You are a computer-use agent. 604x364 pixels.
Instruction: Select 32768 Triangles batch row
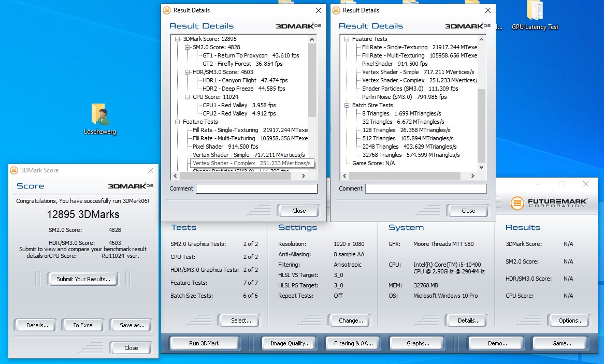411,155
